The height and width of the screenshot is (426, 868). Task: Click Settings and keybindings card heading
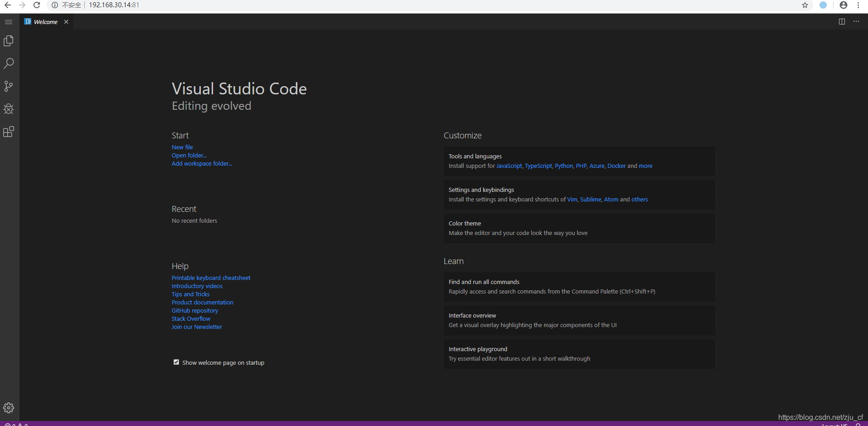[x=481, y=190]
